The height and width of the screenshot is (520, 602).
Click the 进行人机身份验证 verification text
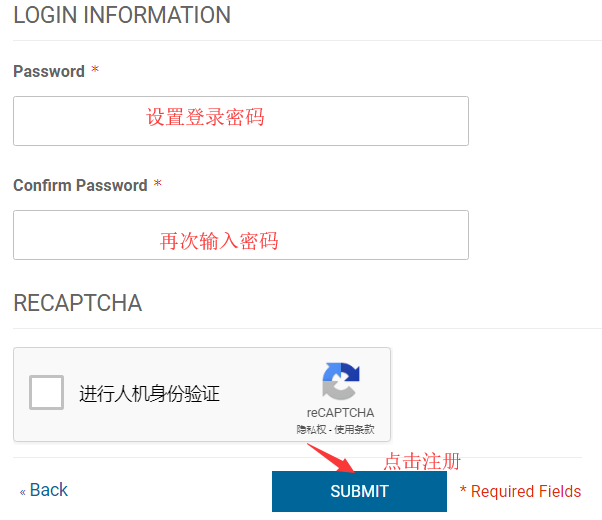tap(149, 394)
